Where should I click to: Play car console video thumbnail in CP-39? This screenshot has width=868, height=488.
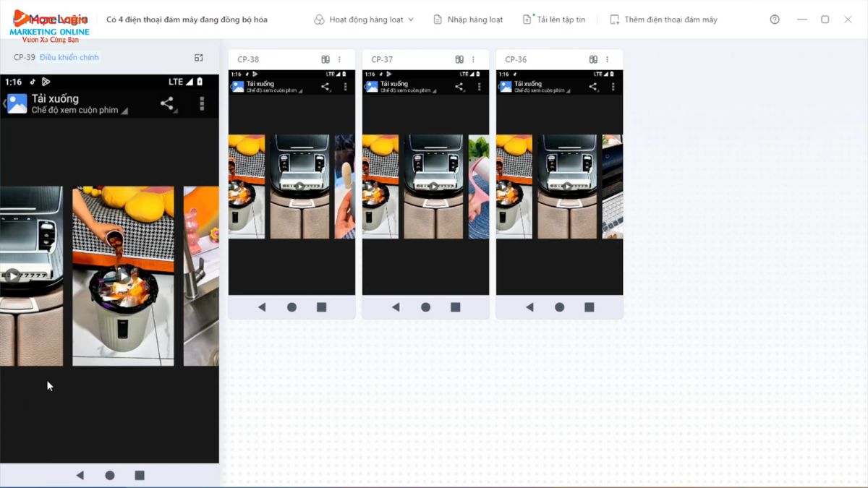[x=31, y=275]
